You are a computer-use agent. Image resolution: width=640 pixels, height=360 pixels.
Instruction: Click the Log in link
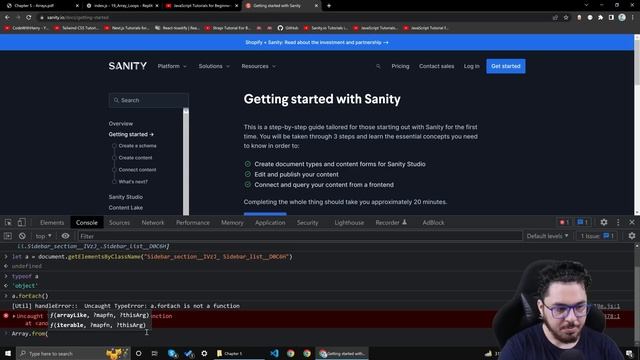point(471,66)
